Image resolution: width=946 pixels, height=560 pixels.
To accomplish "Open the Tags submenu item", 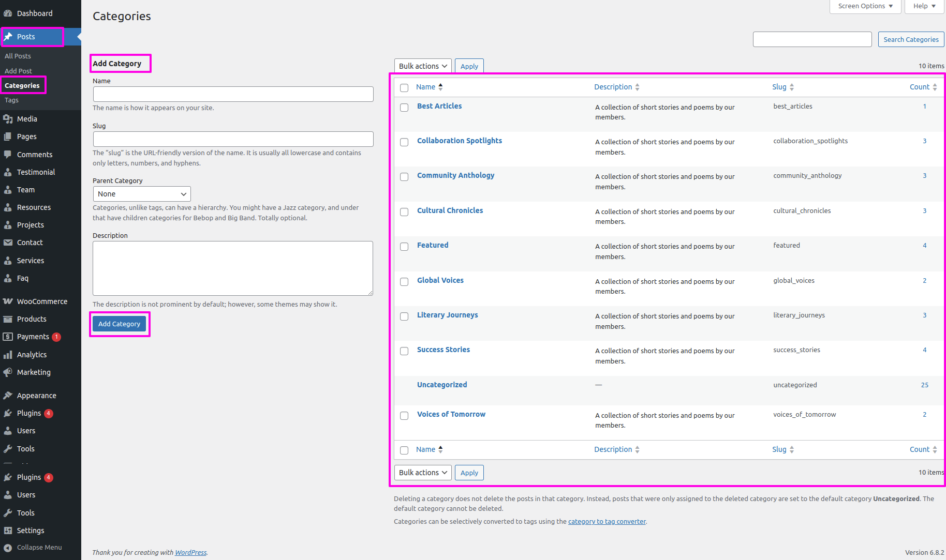I will click(11, 100).
